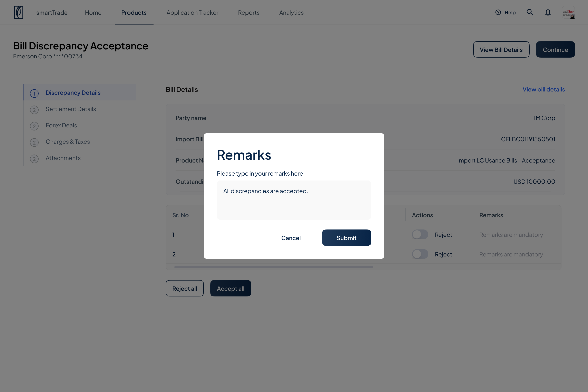Click the smartTrade logo icon
Image resolution: width=588 pixels, height=392 pixels.
point(19,12)
